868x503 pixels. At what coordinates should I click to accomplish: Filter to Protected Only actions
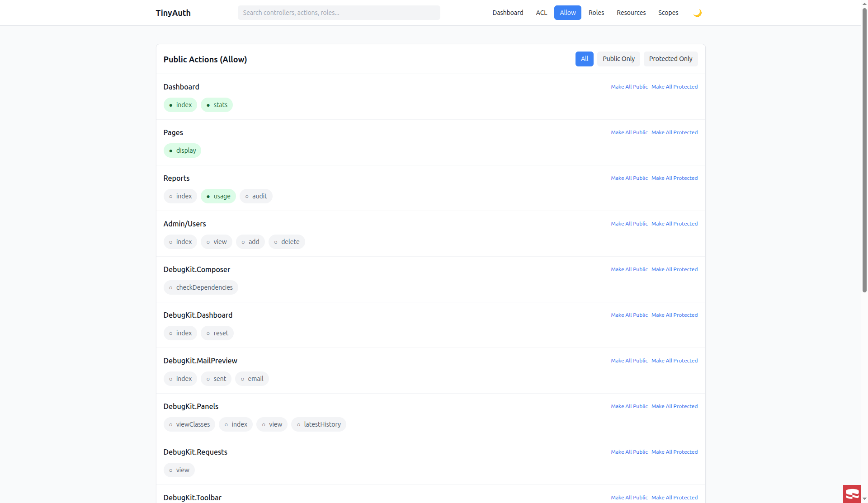pyautogui.click(x=670, y=59)
